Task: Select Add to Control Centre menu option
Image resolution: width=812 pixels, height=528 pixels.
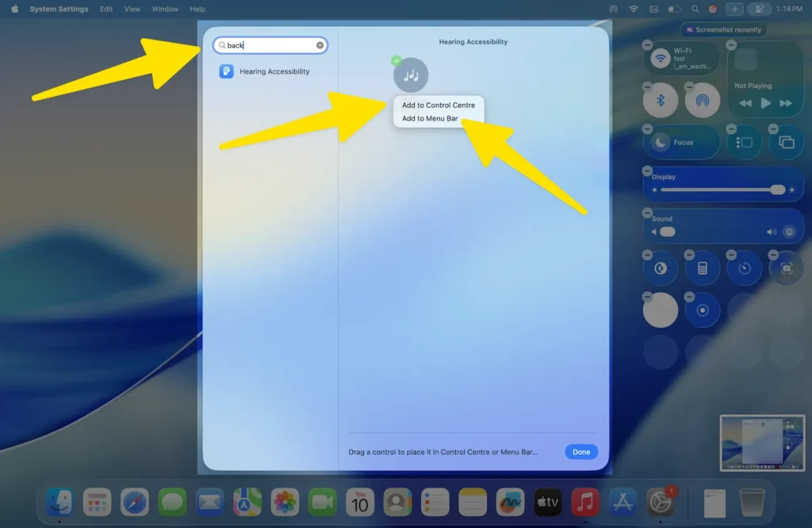Action: coord(437,104)
